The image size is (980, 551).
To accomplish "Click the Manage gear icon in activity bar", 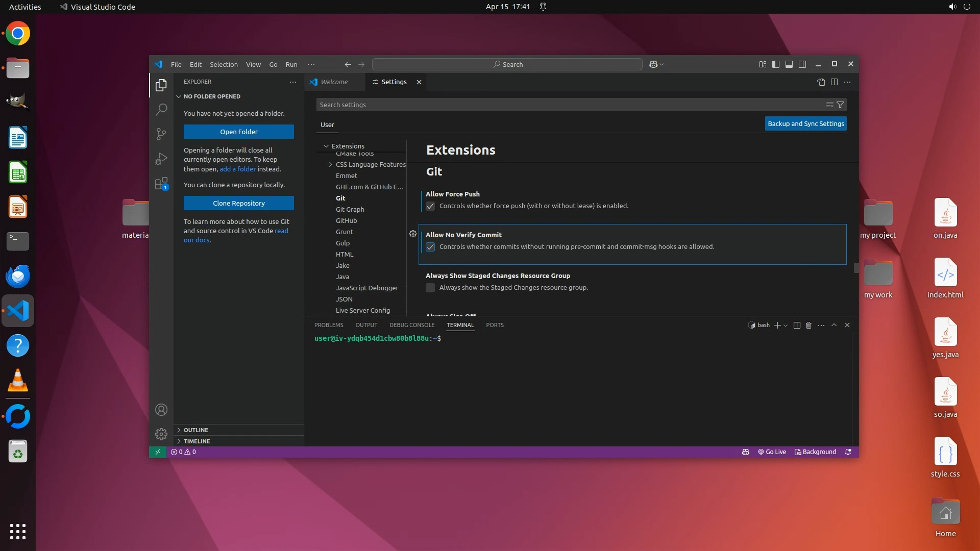I will [x=161, y=434].
